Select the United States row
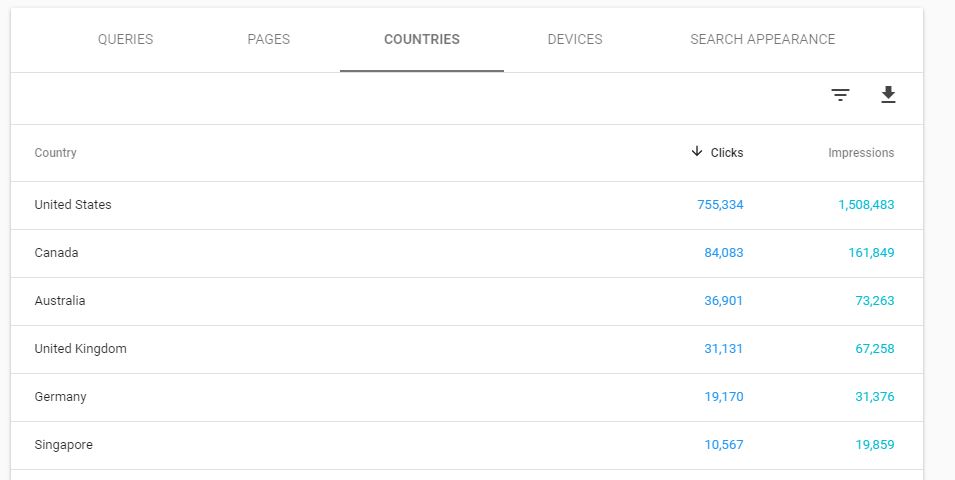955x480 pixels. [x=73, y=205]
